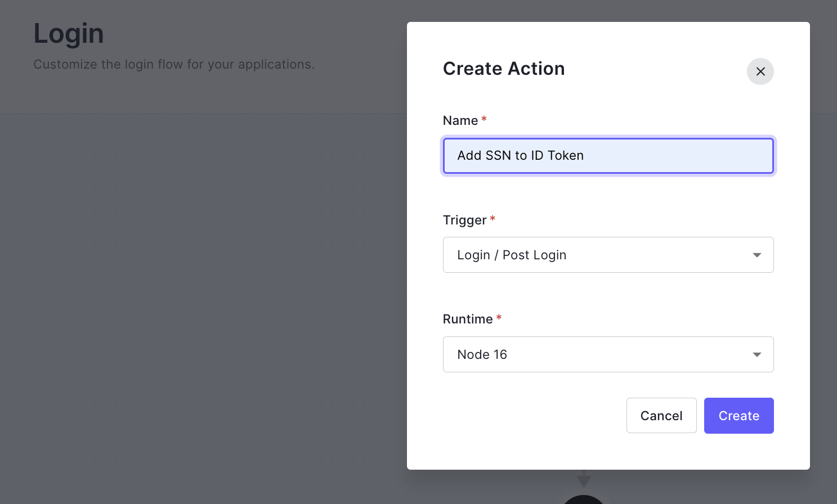Click the Name field label
The width and height of the screenshot is (837, 504).
click(x=460, y=120)
